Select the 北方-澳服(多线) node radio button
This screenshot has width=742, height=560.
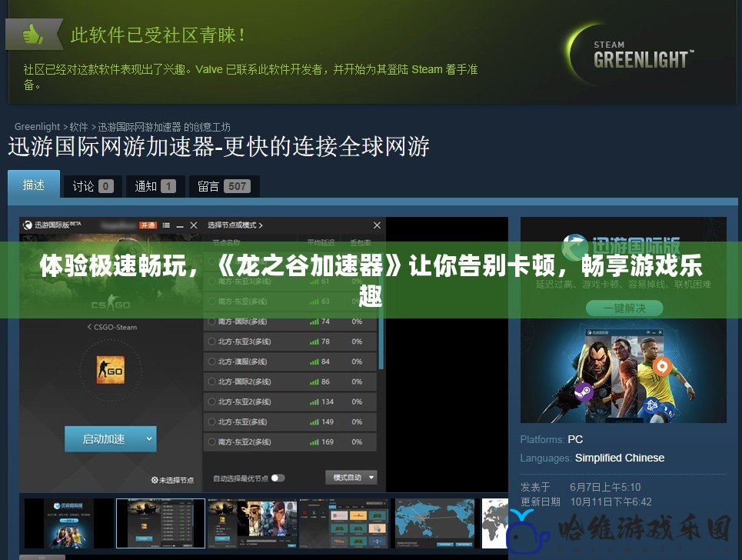211,362
